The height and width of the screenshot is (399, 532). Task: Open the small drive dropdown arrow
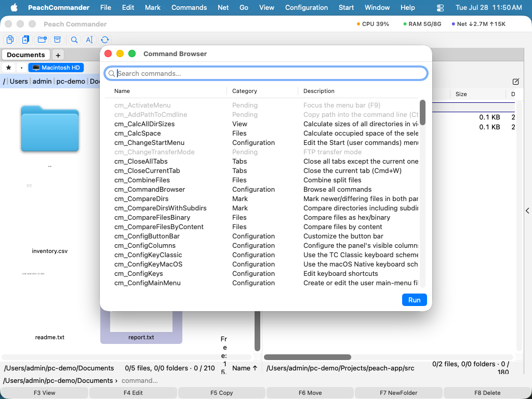(21, 68)
